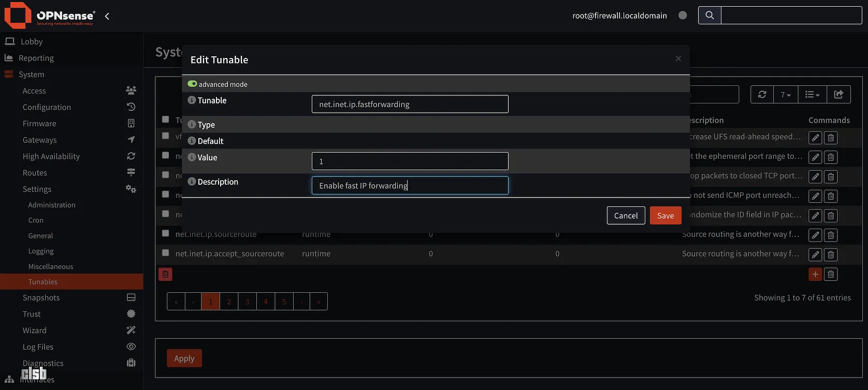
Task: Edit the net.inet.ip.accept_sourceroute row
Action: click(x=815, y=254)
